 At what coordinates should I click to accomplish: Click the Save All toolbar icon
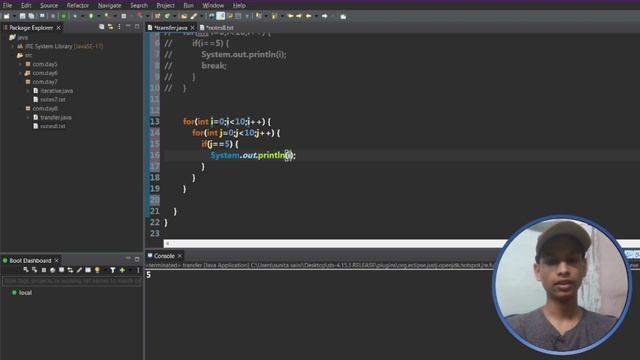tap(31, 16)
